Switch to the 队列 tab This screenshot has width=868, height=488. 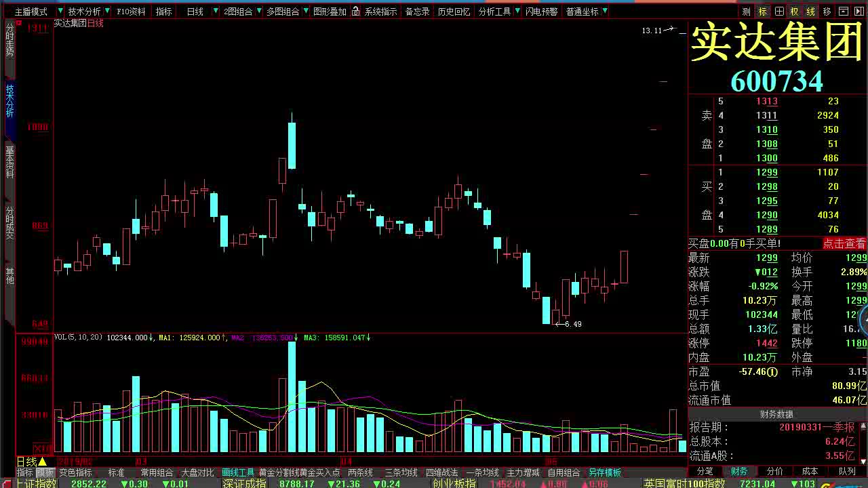[x=847, y=471]
